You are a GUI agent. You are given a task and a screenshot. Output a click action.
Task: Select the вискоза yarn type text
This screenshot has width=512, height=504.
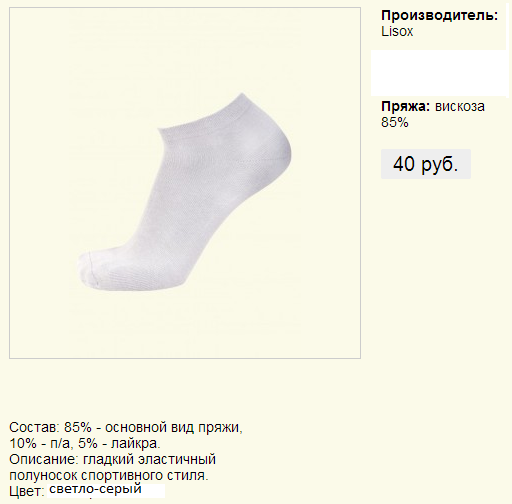click(x=460, y=107)
